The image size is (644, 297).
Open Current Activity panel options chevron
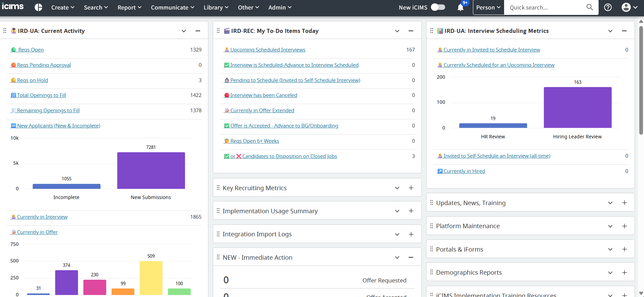184,31
